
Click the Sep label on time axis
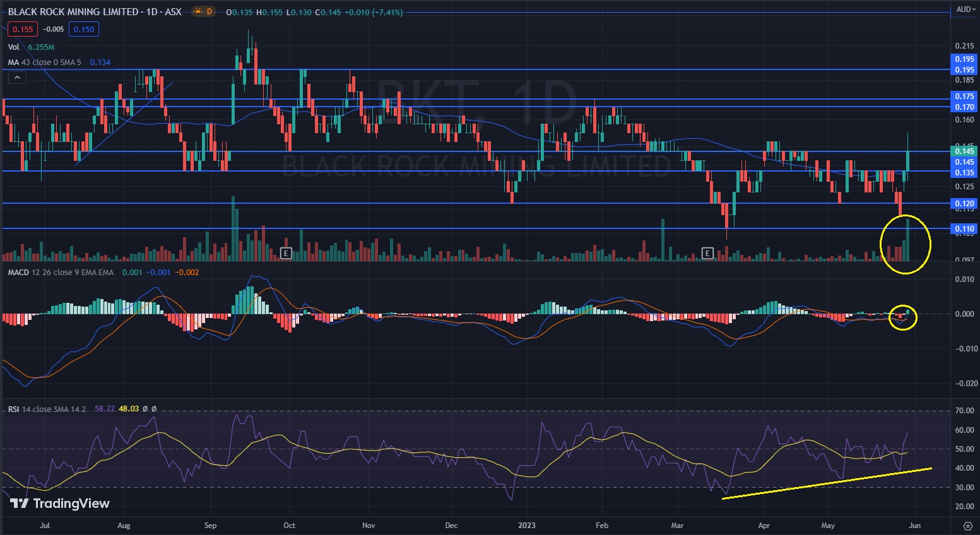tap(210, 525)
